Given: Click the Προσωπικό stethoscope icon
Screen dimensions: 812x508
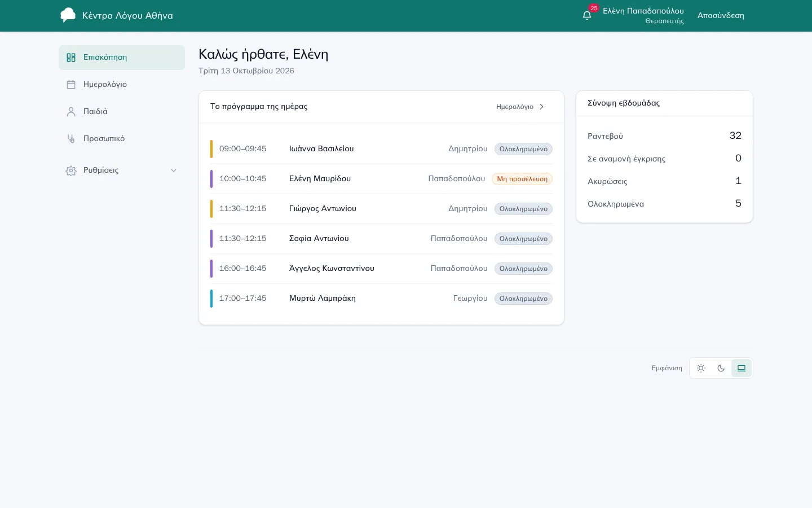Looking at the screenshot, I should 71,139.
